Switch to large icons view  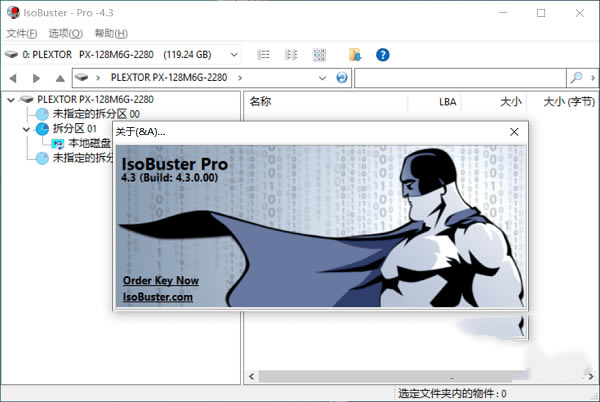(x=319, y=55)
